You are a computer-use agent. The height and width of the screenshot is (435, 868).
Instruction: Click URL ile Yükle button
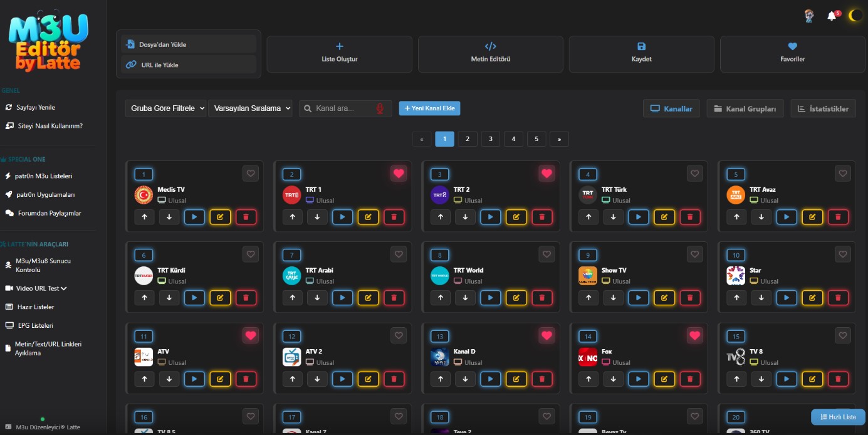189,65
